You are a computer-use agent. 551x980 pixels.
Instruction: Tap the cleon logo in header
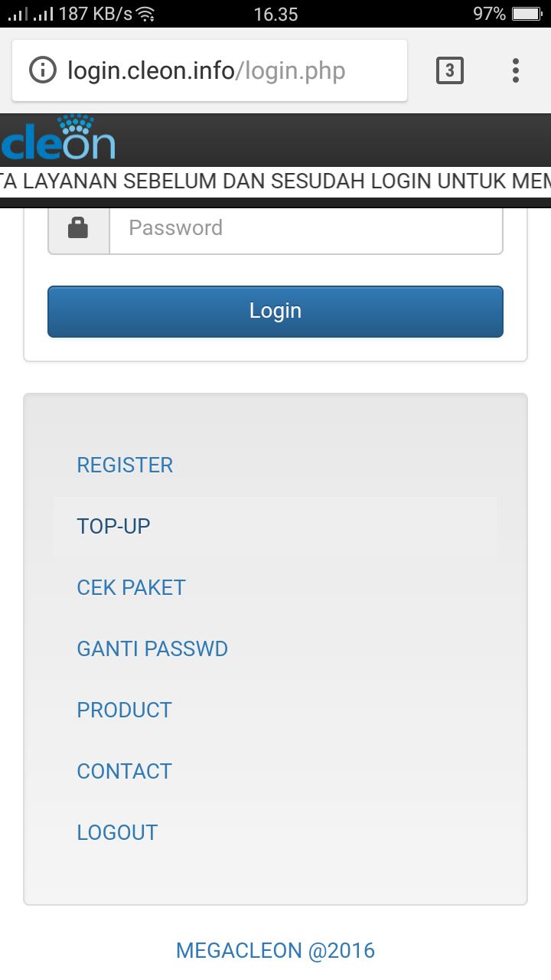(x=58, y=138)
